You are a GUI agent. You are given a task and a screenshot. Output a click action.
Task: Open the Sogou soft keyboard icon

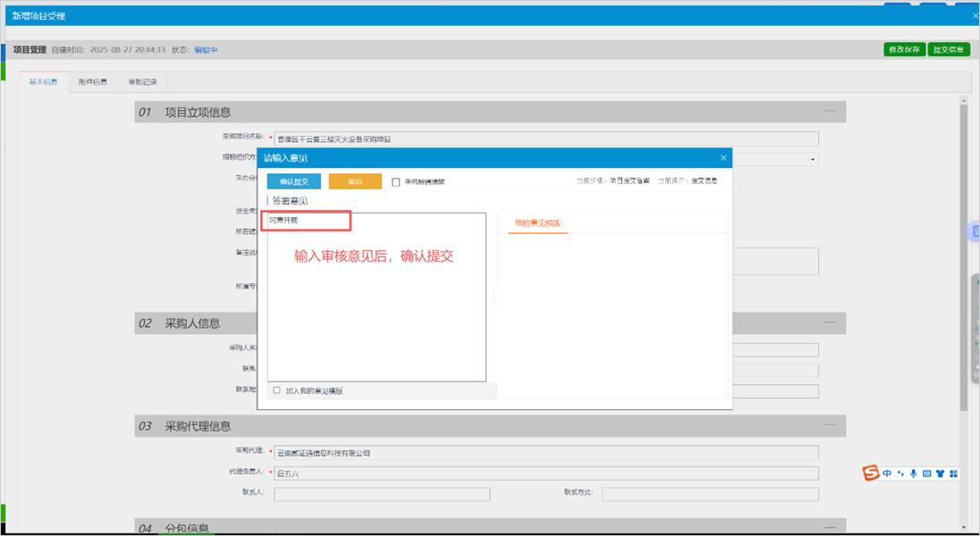tap(926, 473)
